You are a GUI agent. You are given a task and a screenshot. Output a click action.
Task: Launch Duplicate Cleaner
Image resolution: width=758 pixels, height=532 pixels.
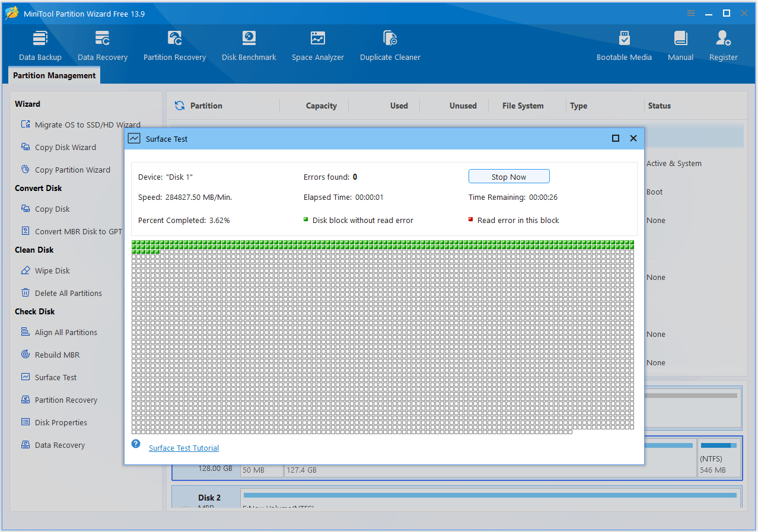point(390,46)
